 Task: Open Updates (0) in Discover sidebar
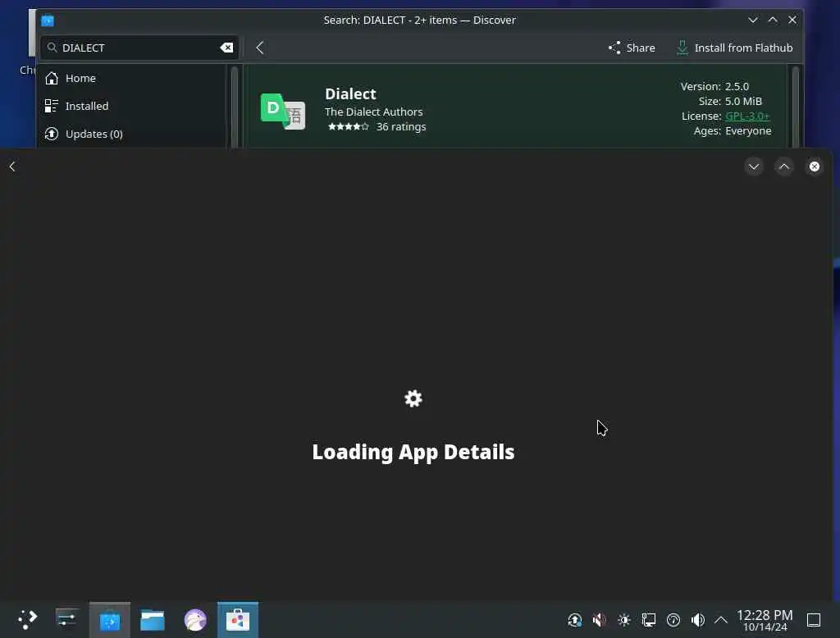[132, 134]
